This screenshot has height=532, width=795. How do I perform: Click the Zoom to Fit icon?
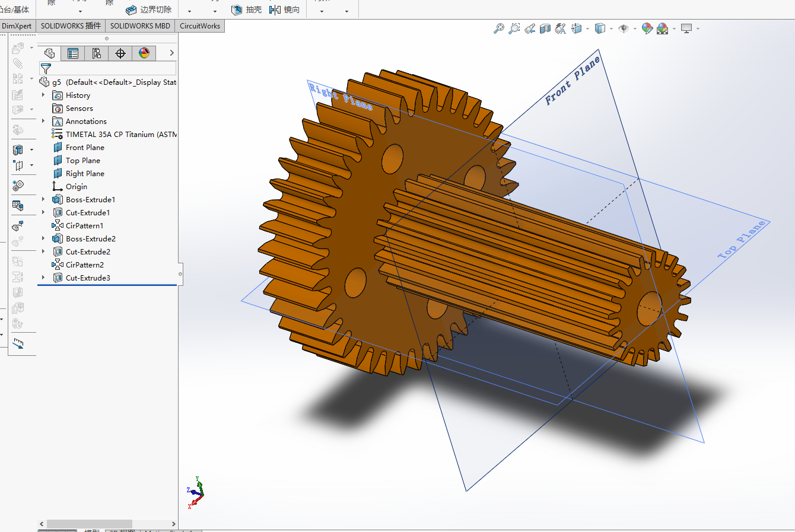coord(499,28)
